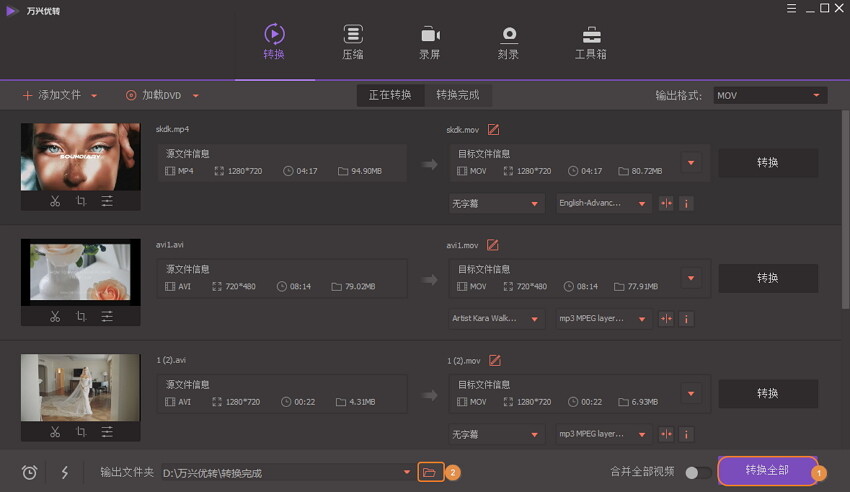The width and height of the screenshot is (850, 492).
Task: Open the hamburger menu in title bar
Action: coord(791,8)
